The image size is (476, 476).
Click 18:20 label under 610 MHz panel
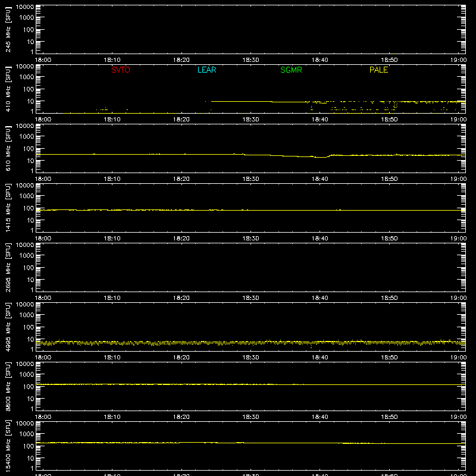[181, 179]
